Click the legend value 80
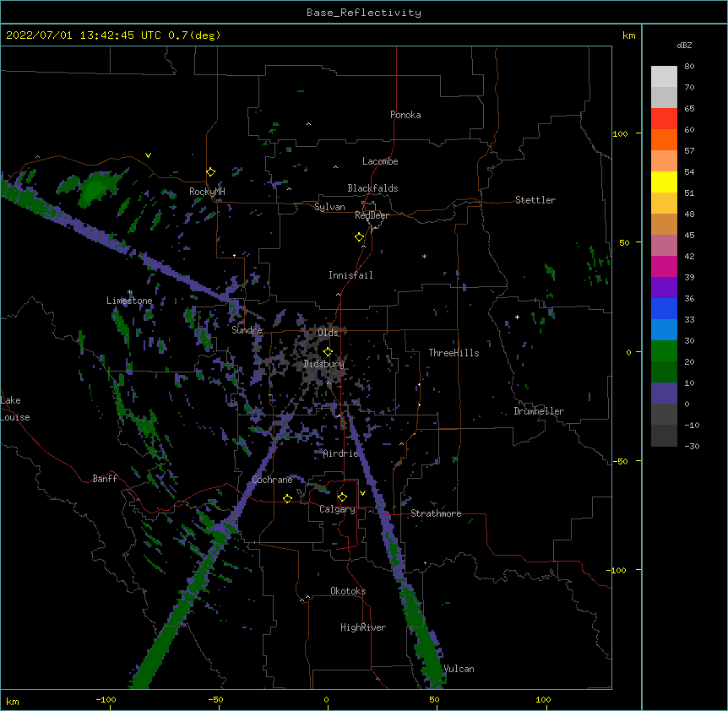This screenshot has width=728, height=711. click(x=689, y=67)
